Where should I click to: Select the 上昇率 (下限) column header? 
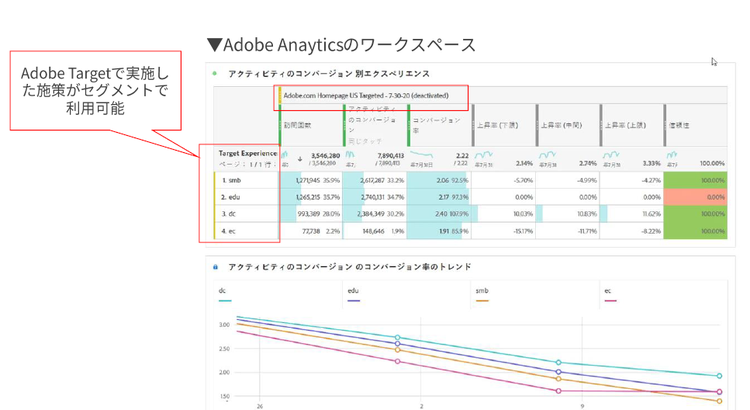click(504, 125)
